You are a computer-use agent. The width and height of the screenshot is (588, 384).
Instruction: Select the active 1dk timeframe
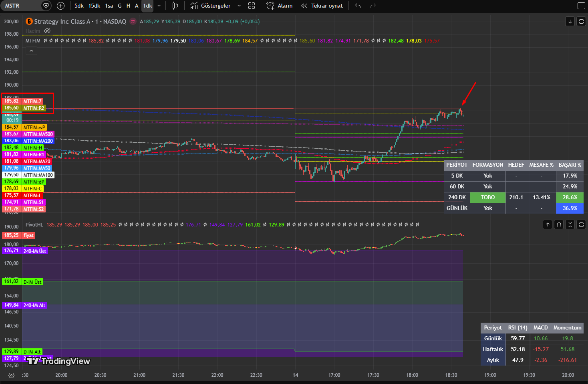[147, 6]
